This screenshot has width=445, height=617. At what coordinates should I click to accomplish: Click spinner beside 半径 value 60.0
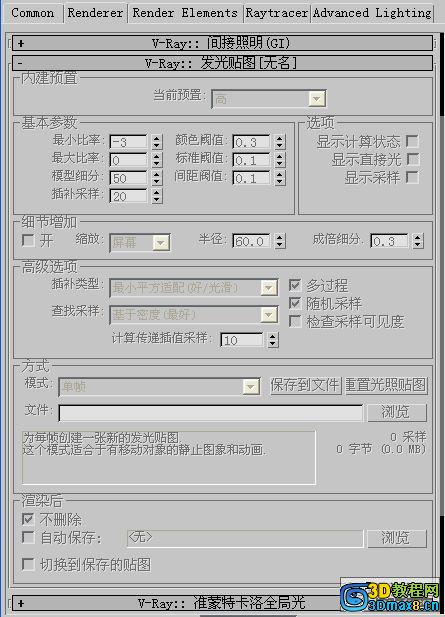coord(280,241)
